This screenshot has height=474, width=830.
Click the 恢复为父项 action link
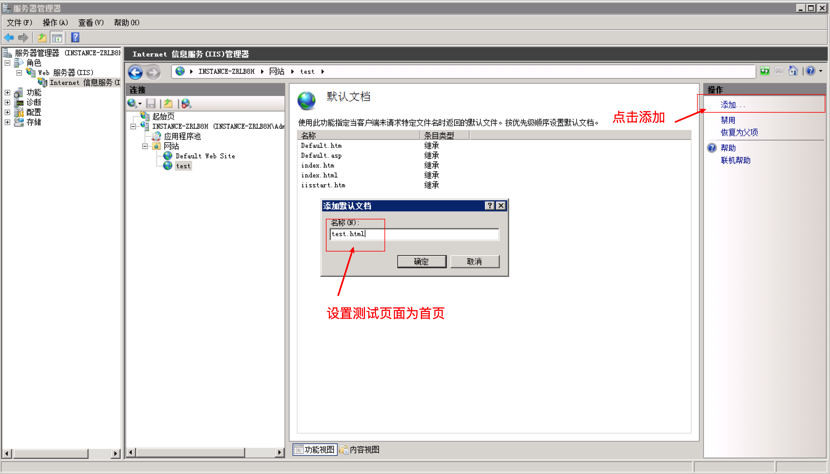(739, 132)
